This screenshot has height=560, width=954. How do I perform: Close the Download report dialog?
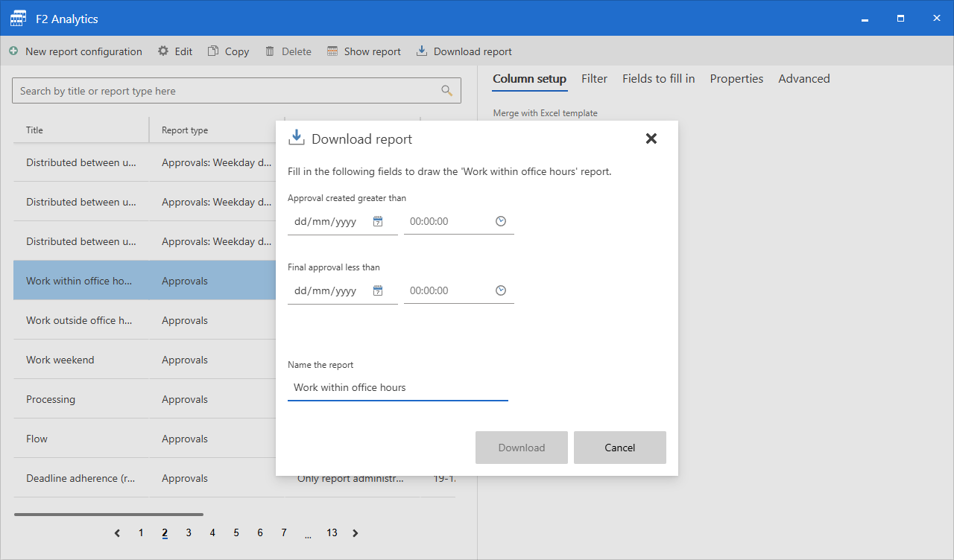pyautogui.click(x=651, y=139)
